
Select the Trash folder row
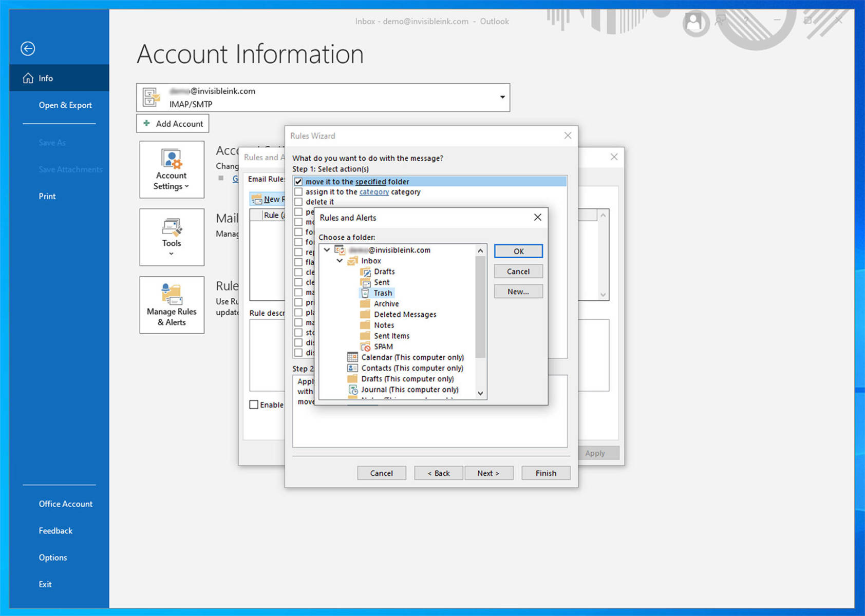click(x=378, y=293)
